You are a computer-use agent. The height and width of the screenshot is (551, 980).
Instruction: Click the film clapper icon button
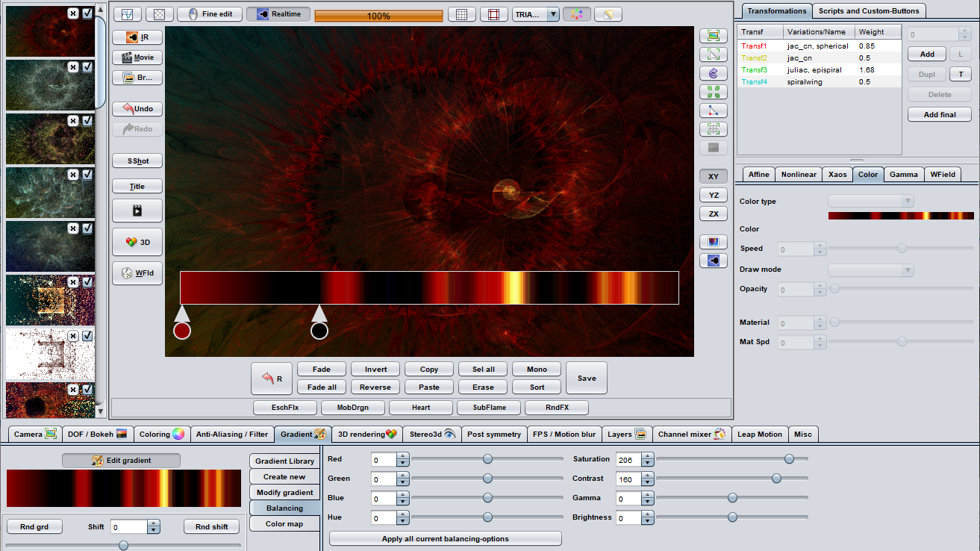[137, 211]
